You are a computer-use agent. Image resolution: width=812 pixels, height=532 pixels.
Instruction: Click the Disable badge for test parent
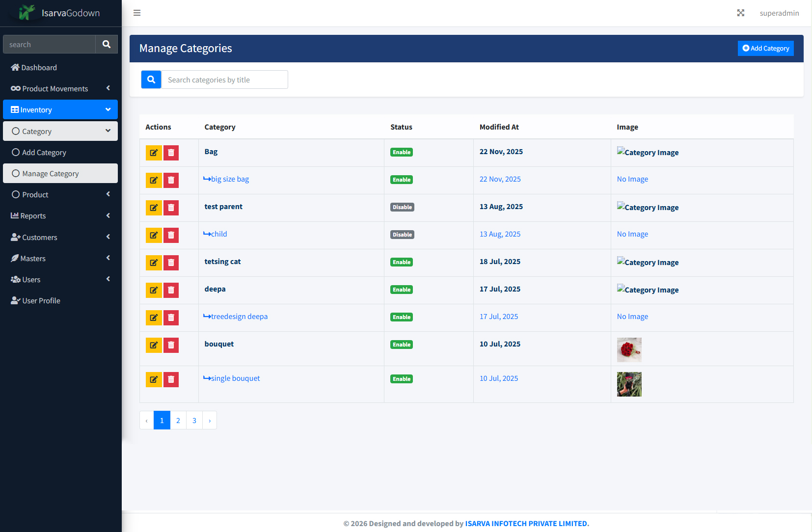tap(402, 207)
